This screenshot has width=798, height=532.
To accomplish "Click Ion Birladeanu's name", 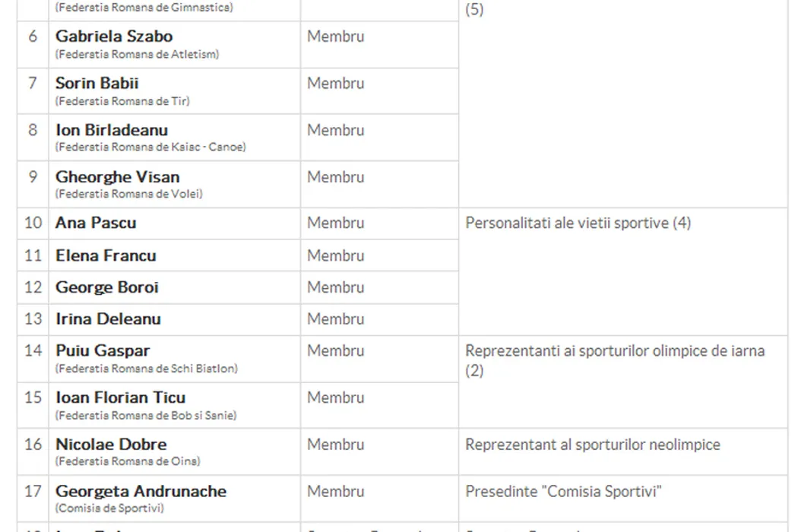I will click(x=112, y=131).
